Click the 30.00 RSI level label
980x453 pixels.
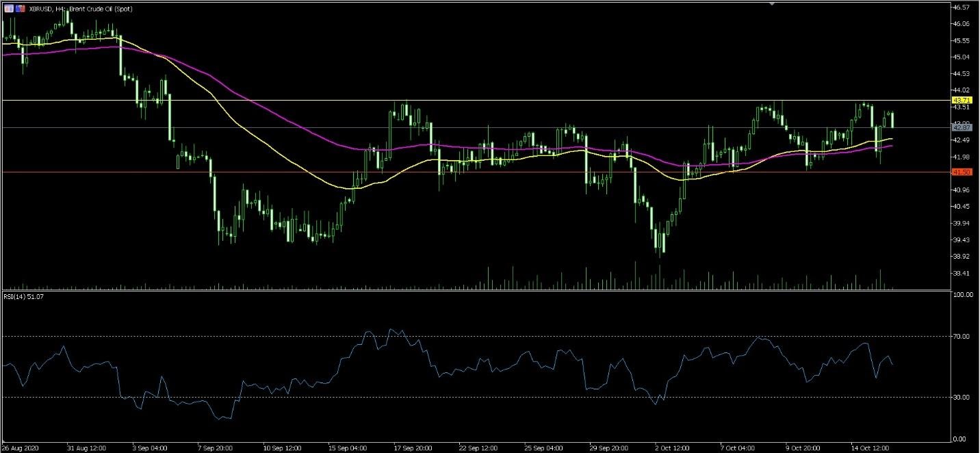click(x=962, y=397)
